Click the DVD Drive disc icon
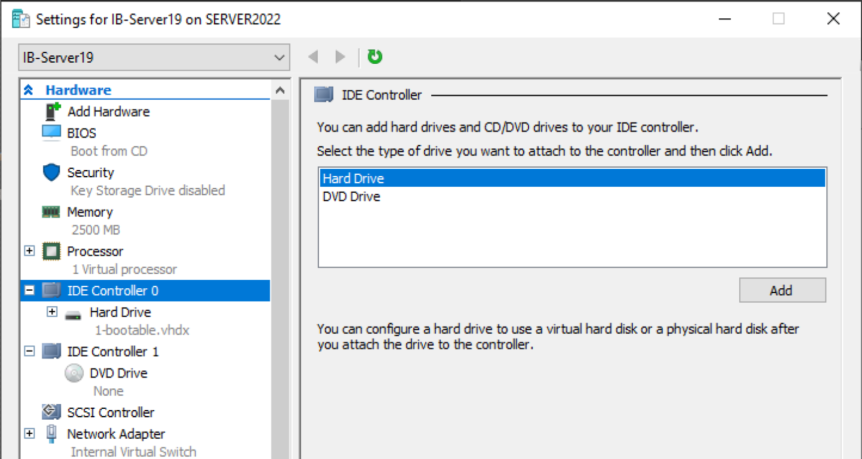Image resolution: width=862 pixels, height=459 pixels. (x=74, y=373)
